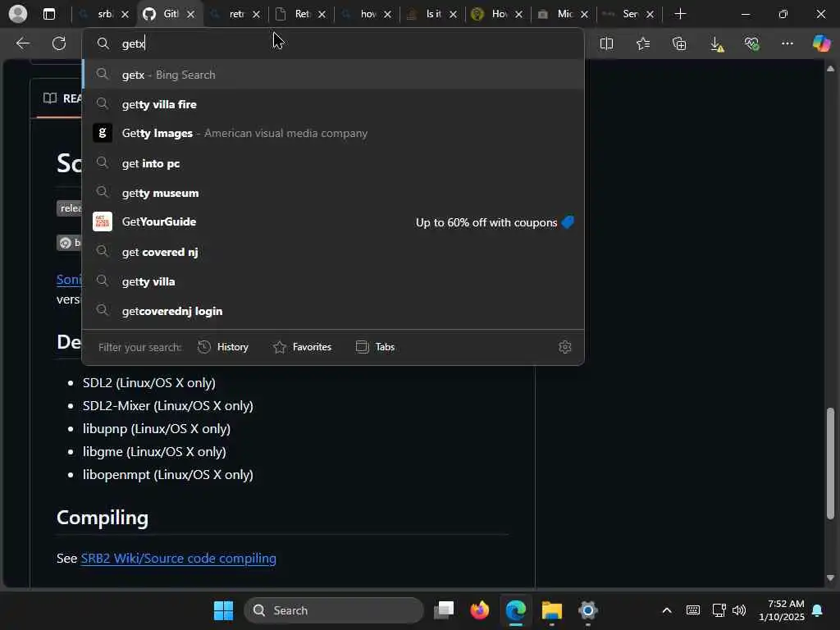Screen dimensions: 840x630
Task: Click scrollbar up arrow
Action: click(x=830, y=69)
